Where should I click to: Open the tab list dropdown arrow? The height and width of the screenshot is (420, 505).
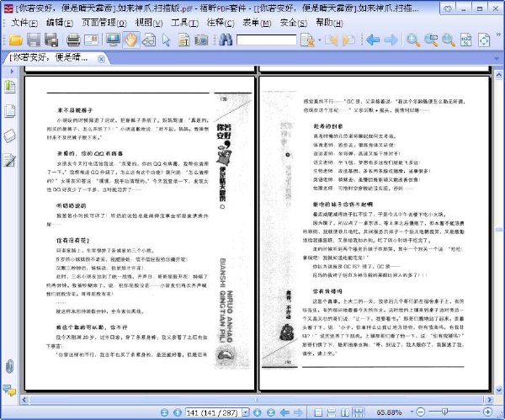click(497, 59)
